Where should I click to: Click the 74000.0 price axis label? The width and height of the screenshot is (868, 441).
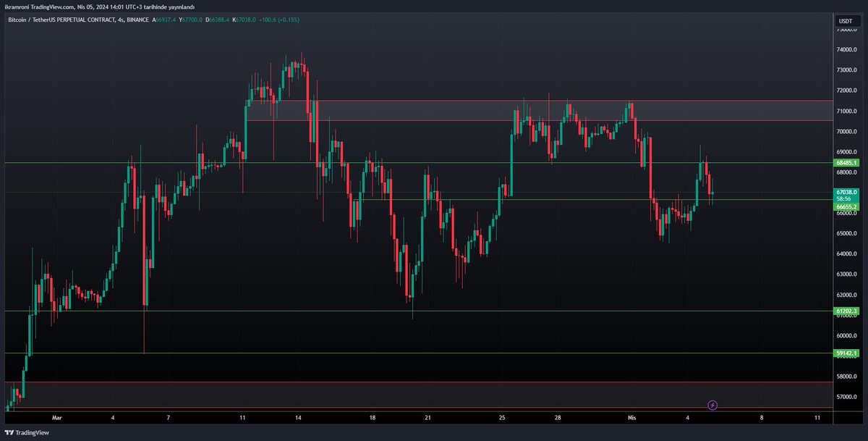point(846,50)
